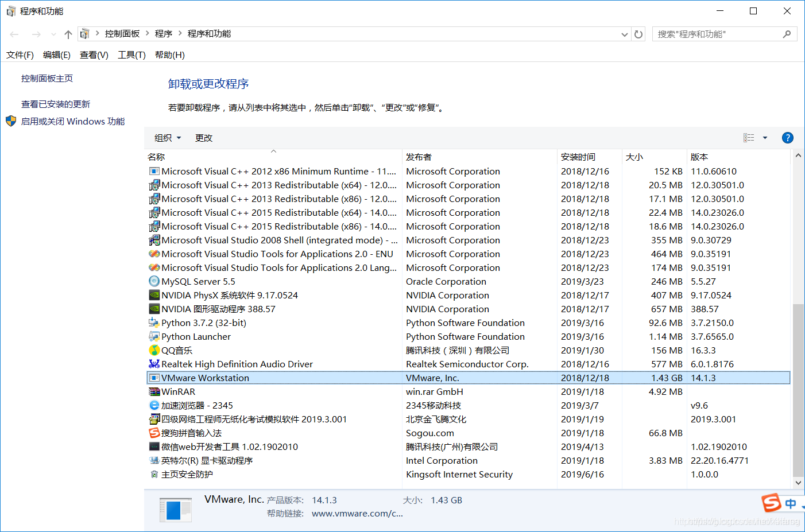Open the 查看(V) menu
805x532 pixels.
click(94, 55)
